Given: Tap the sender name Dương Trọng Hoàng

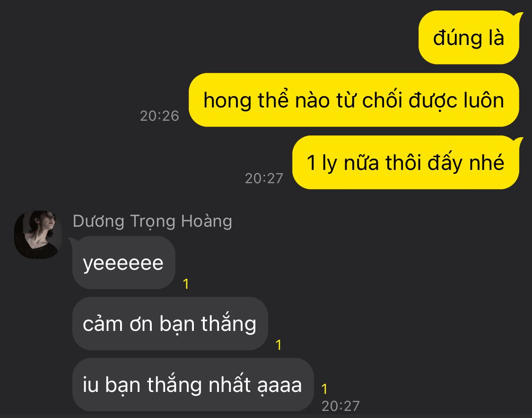Looking at the screenshot, I should pyautogui.click(x=152, y=222).
